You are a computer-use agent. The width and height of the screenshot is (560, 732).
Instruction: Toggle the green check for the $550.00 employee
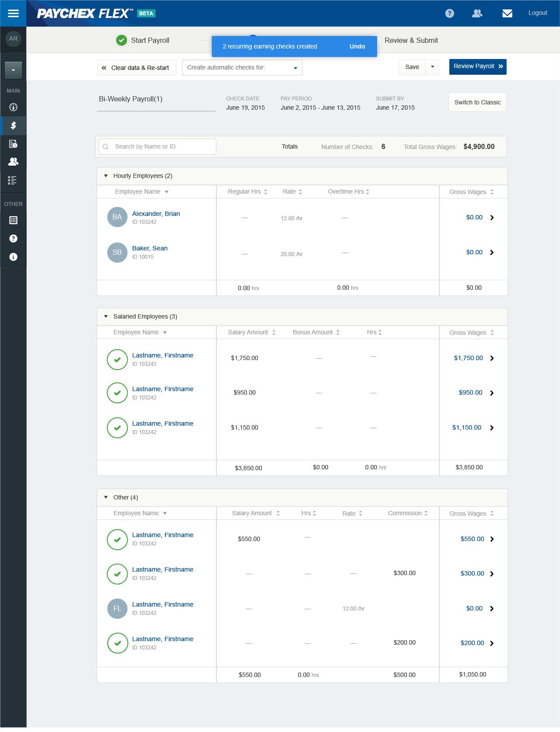pyautogui.click(x=117, y=540)
